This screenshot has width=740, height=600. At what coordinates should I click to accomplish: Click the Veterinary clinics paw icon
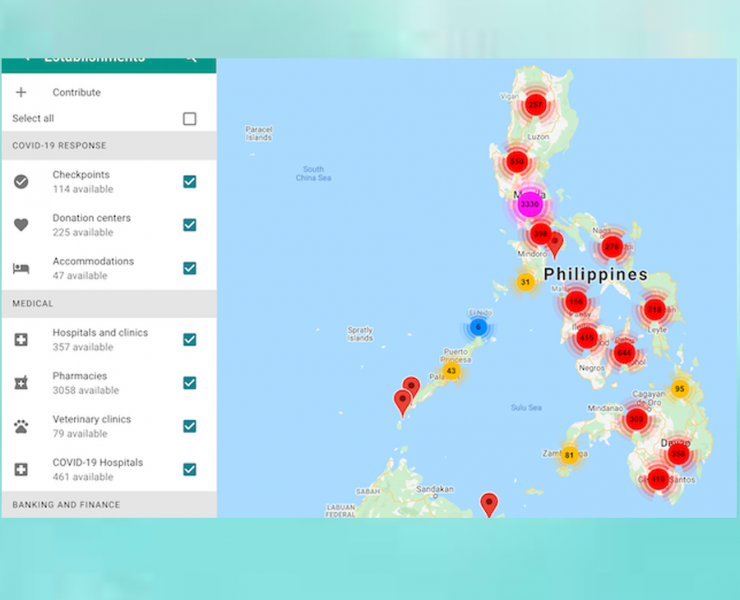point(21,426)
